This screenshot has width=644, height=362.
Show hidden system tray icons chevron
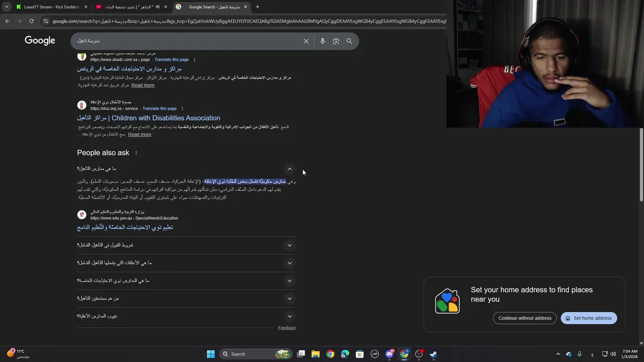pyautogui.click(x=558, y=354)
